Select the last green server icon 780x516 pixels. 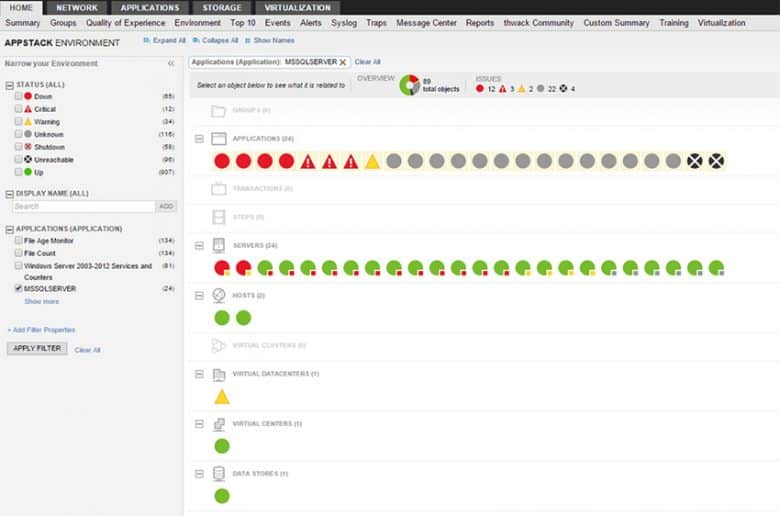716,268
